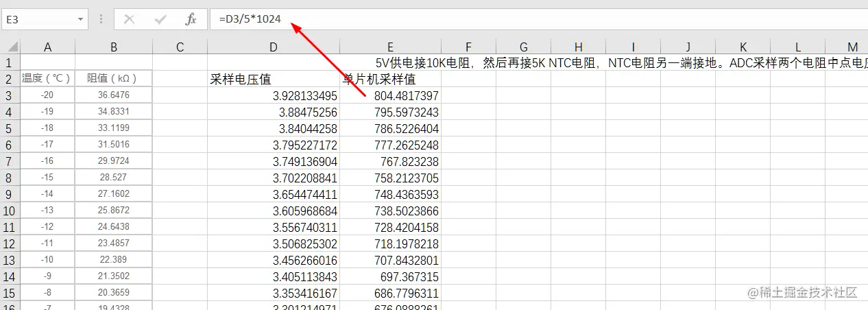Screen dimensions: 868x310
Task: Select cell with value 804.4817397
Action: click(x=390, y=95)
